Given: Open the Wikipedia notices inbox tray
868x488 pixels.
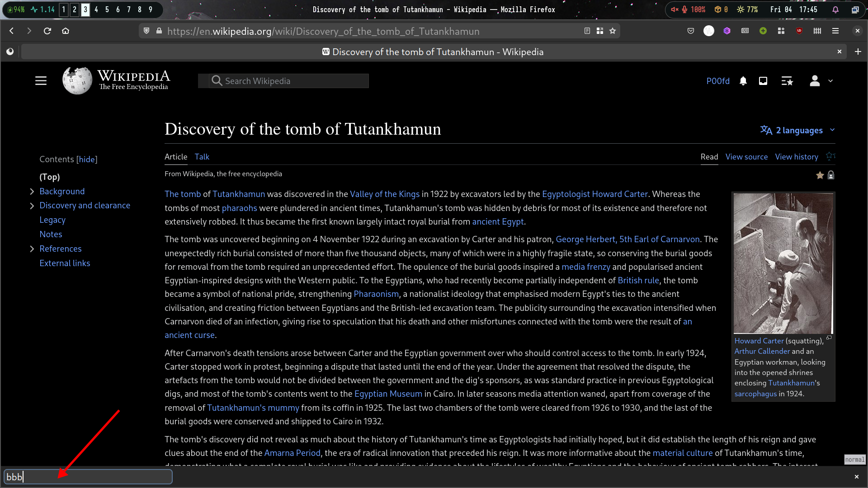Looking at the screenshot, I should [763, 81].
